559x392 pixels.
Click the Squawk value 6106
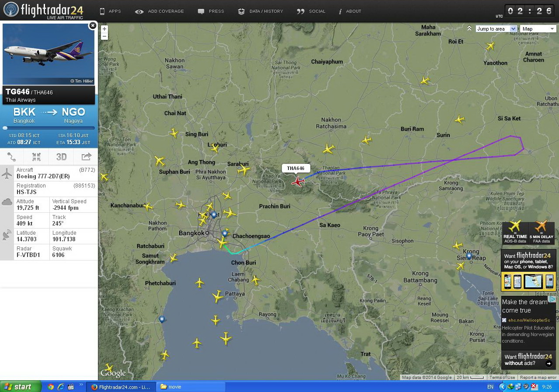58,255
